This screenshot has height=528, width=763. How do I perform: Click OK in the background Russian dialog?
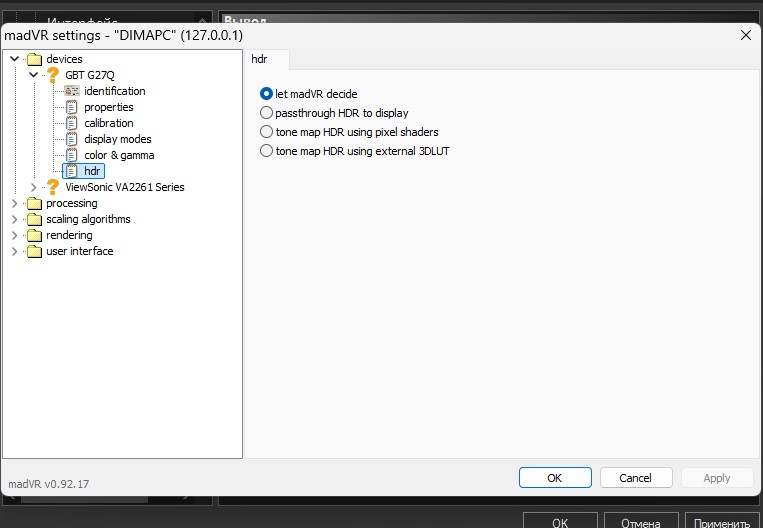coord(560,521)
